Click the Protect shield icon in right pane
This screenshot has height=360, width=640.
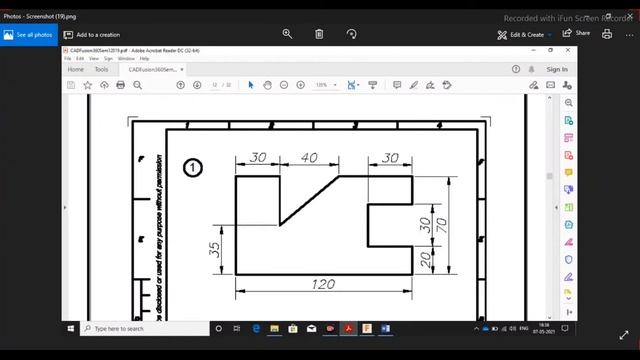pos(569,260)
